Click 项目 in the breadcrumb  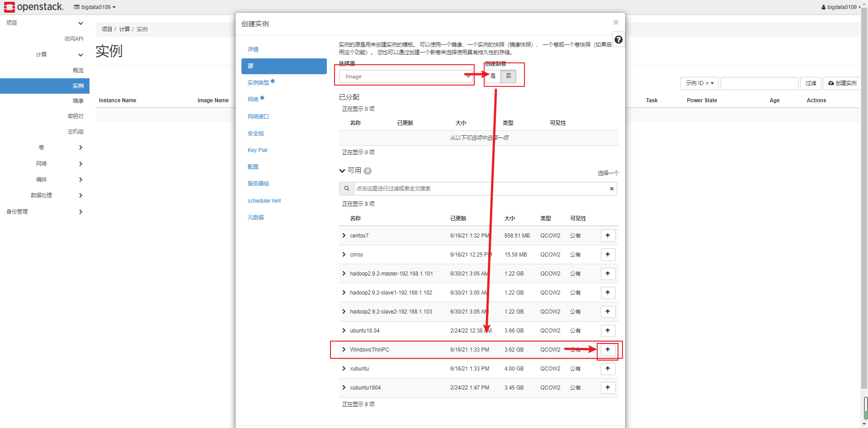107,29
